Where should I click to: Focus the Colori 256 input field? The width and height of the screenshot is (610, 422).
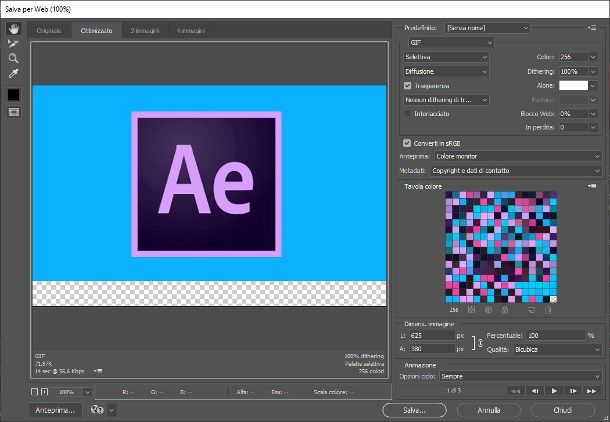pos(574,57)
